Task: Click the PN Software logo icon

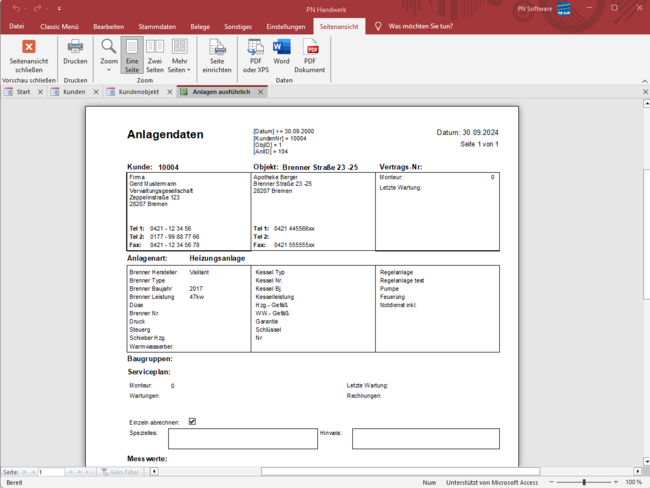Action: point(564,9)
